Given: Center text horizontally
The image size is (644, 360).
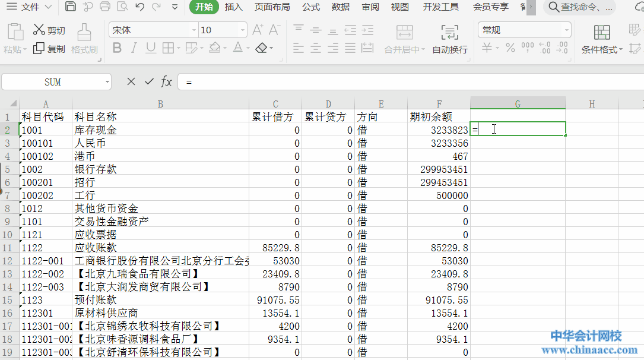Looking at the screenshot, I should click(315, 48).
